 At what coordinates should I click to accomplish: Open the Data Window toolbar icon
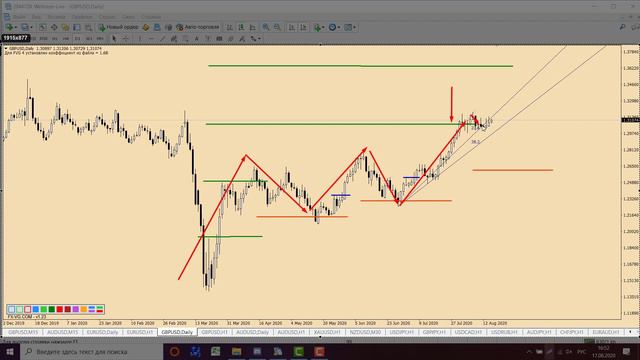(54, 27)
